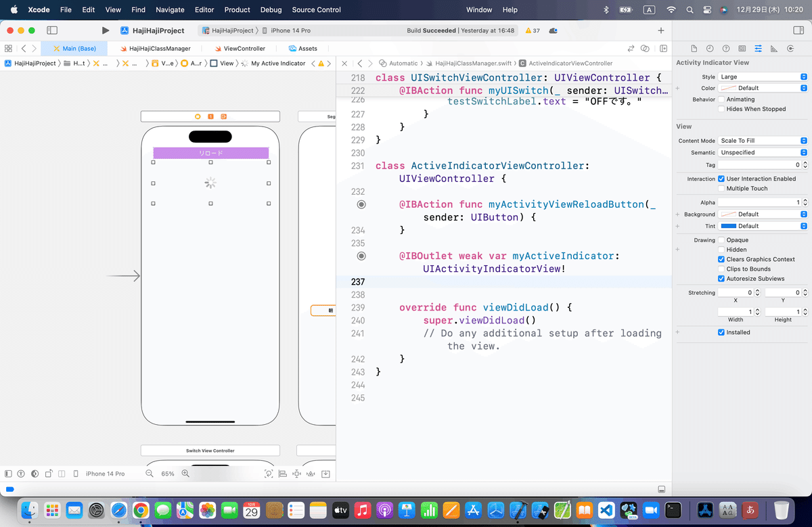Click the IBOutlet connection circle at line 236

pyautogui.click(x=361, y=256)
